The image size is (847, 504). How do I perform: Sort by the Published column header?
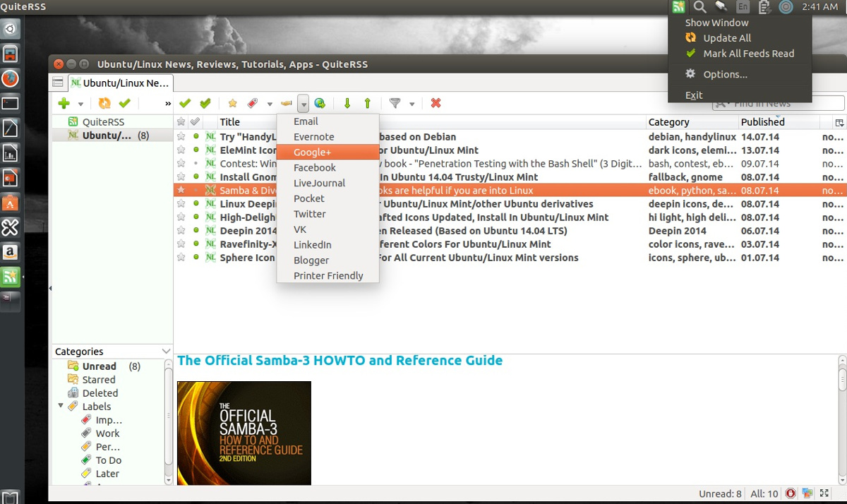[779, 122]
